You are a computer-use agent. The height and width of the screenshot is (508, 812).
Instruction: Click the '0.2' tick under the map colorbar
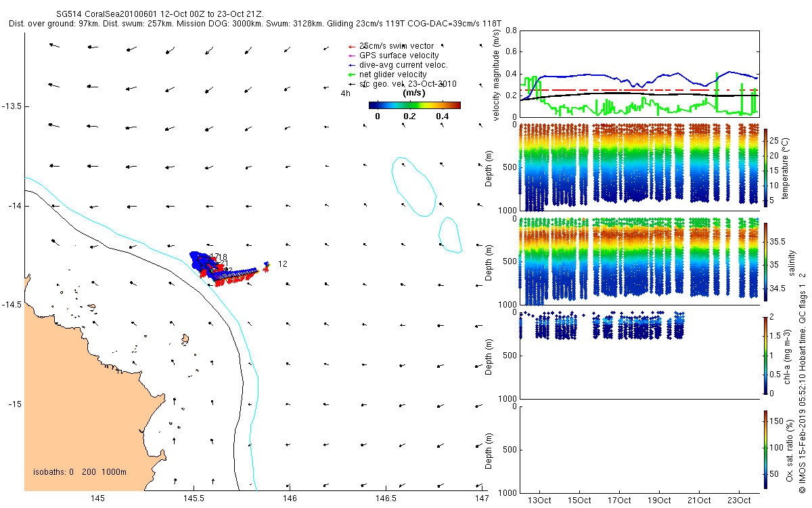point(409,117)
